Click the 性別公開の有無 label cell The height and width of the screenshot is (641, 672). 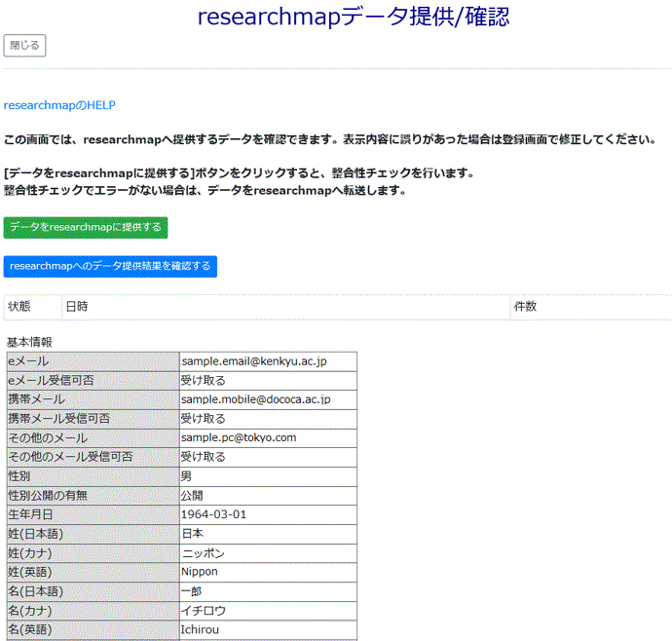[x=93, y=496]
